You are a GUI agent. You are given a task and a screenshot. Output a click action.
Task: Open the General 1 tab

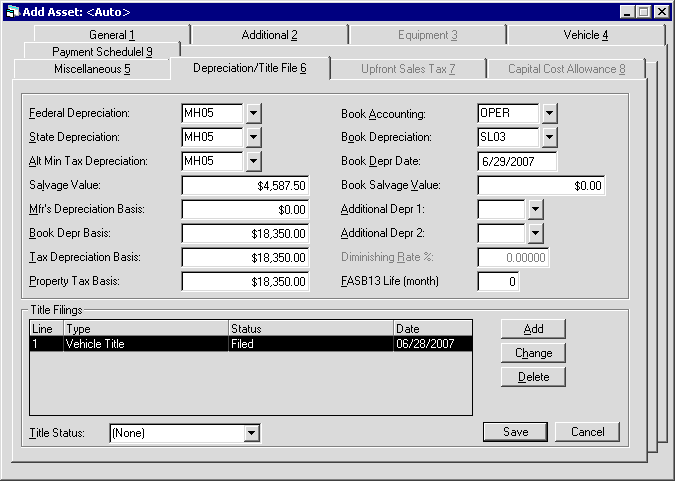point(112,35)
